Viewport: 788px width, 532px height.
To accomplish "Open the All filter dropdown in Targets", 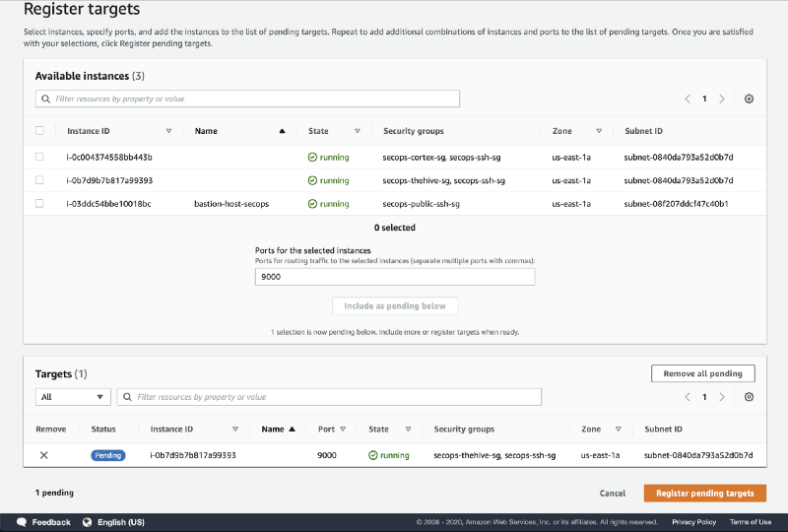I will click(x=73, y=397).
